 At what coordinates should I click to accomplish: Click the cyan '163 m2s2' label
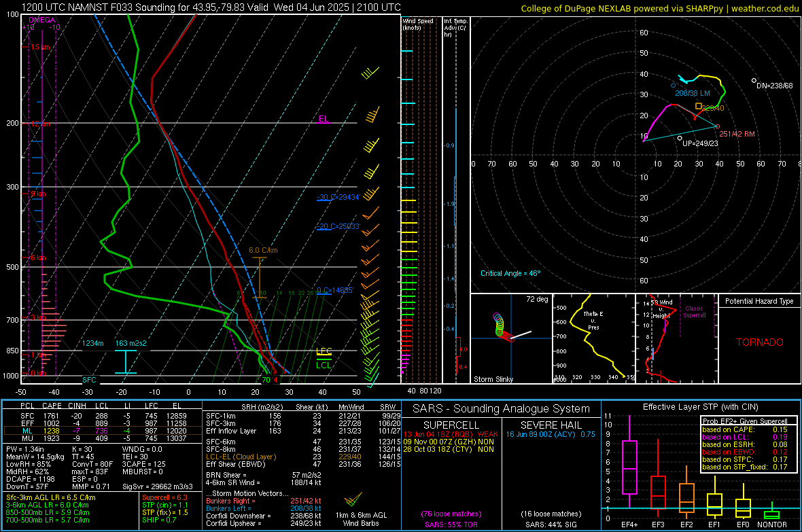click(x=130, y=343)
